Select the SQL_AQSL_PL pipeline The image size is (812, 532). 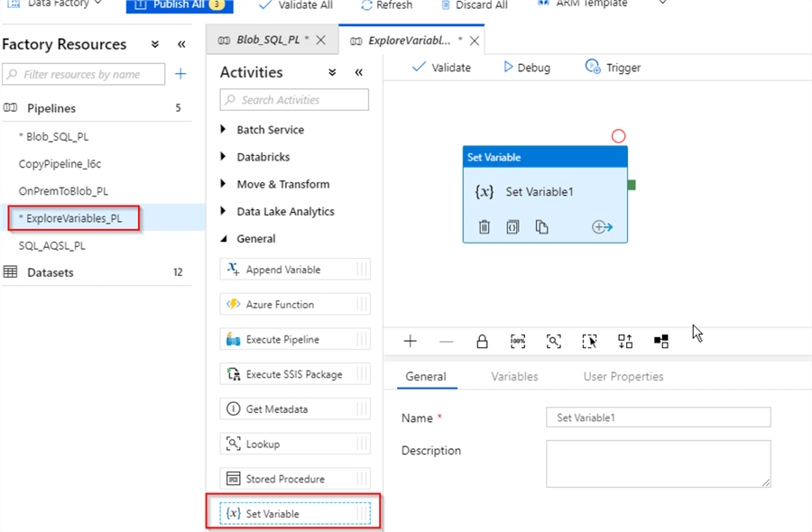pyautogui.click(x=52, y=245)
